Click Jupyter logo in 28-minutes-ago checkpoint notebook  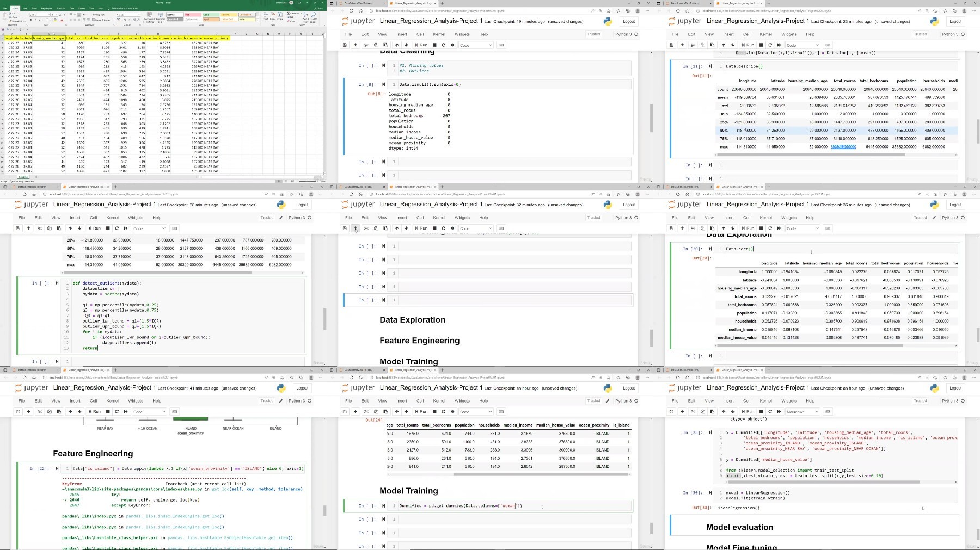32,205
